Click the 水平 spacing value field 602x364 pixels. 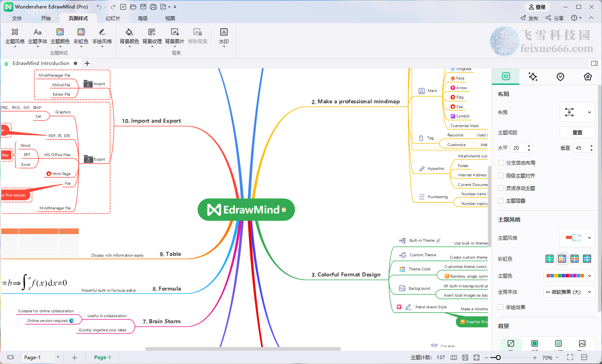521,148
